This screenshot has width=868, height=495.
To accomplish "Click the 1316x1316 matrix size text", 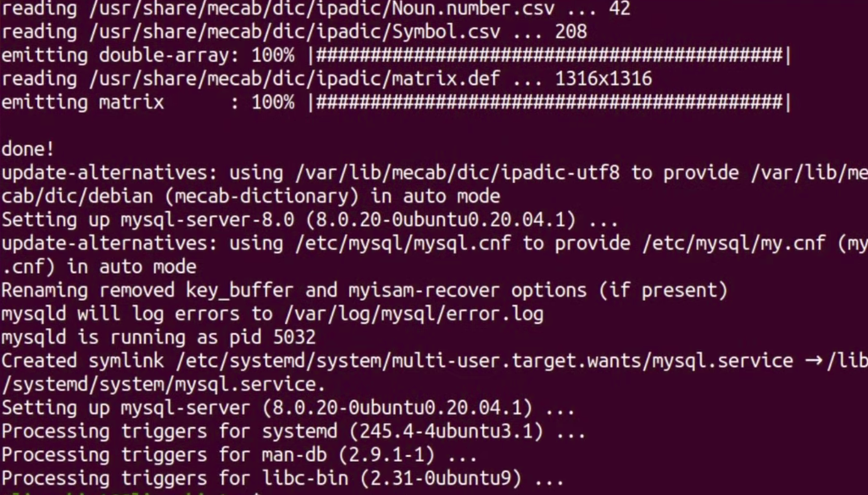I will tap(603, 79).
